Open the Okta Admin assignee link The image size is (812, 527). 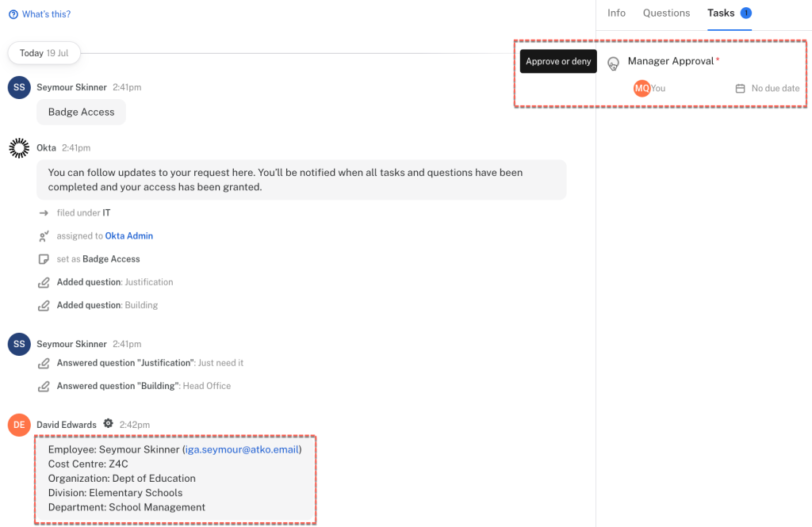(128, 235)
